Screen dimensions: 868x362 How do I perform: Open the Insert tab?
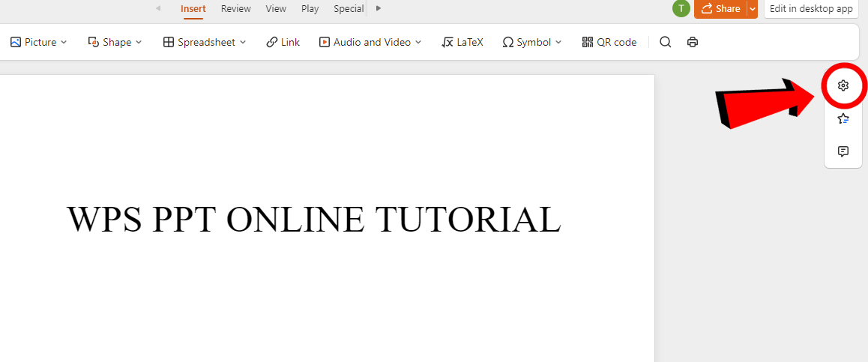[x=193, y=9]
